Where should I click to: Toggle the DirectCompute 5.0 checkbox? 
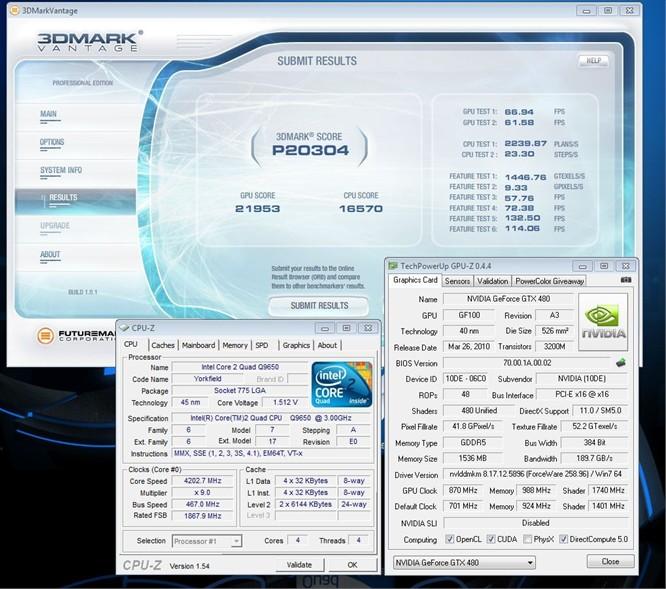pyautogui.click(x=563, y=539)
